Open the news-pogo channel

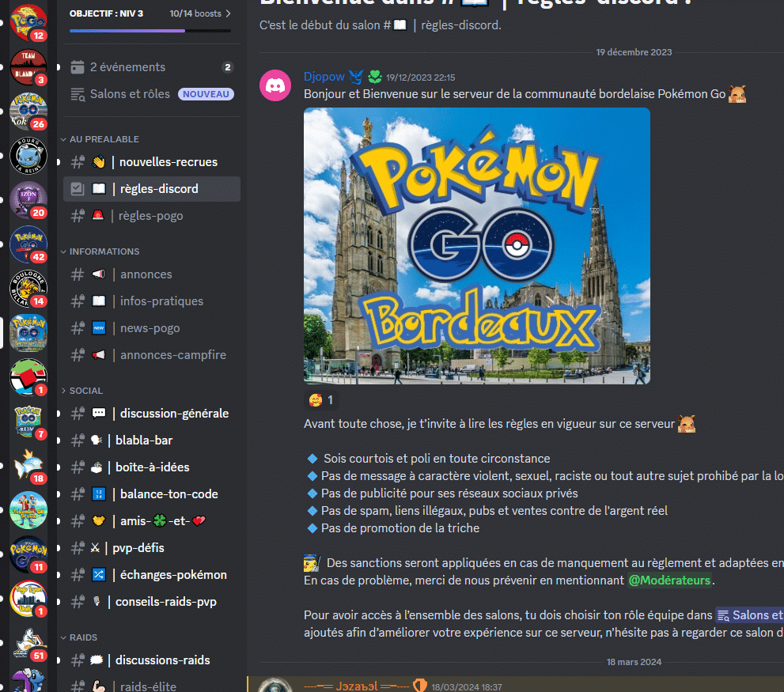tap(152, 328)
